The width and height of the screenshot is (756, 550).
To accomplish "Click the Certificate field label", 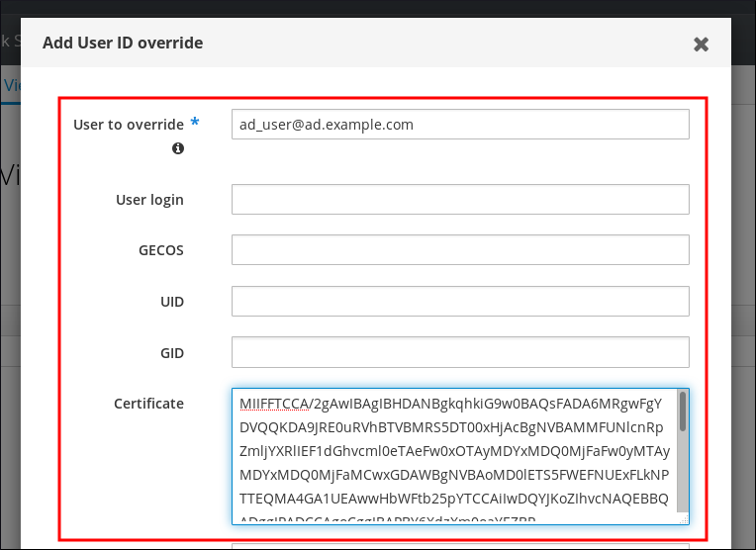I will tap(148, 404).
